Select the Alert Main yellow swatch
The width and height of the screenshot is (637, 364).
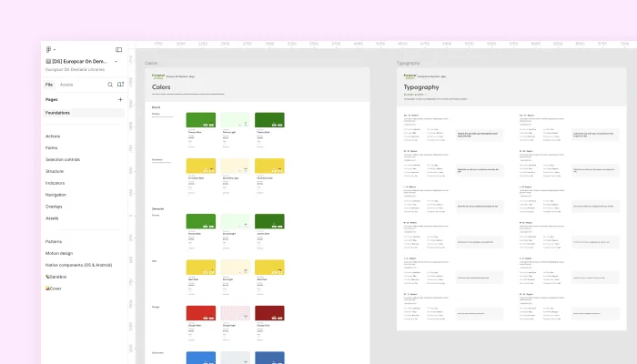tap(201, 268)
